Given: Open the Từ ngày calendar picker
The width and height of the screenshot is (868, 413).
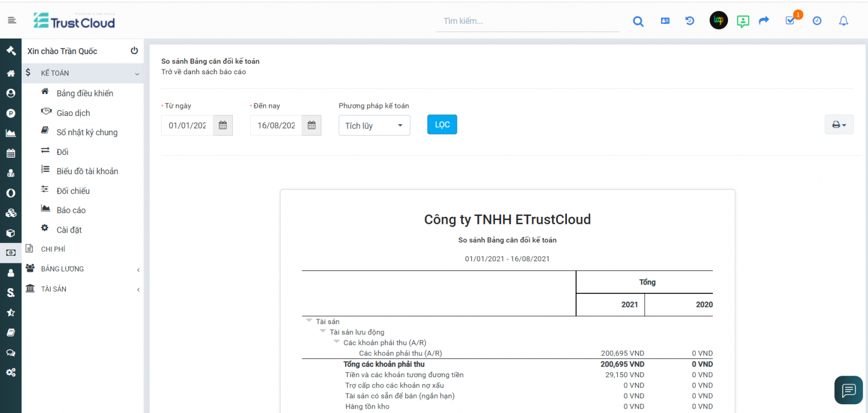Looking at the screenshot, I should 222,125.
